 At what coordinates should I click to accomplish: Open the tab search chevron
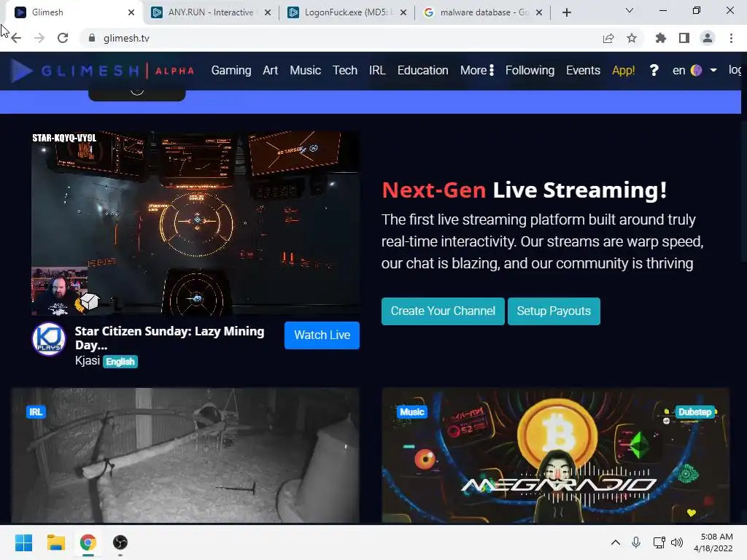[x=630, y=10]
